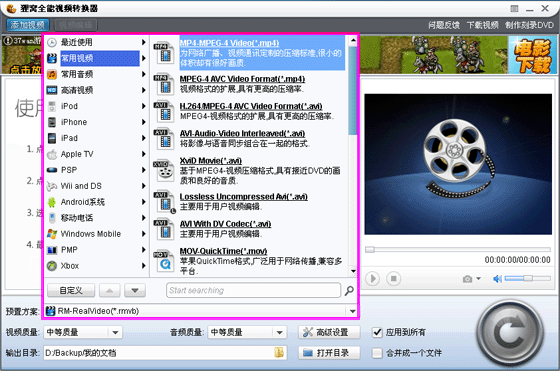This screenshot has height=371, width=560.
Task: Select the iPod category
Action: click(x=96, y=106)
